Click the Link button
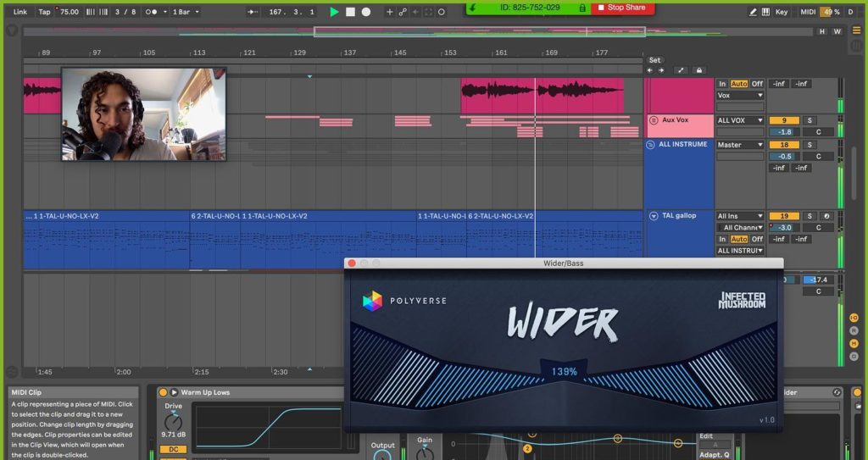Image resolution: width=868 pixels, height=460 pixels. pyautogui.click(x=20, y=12)
